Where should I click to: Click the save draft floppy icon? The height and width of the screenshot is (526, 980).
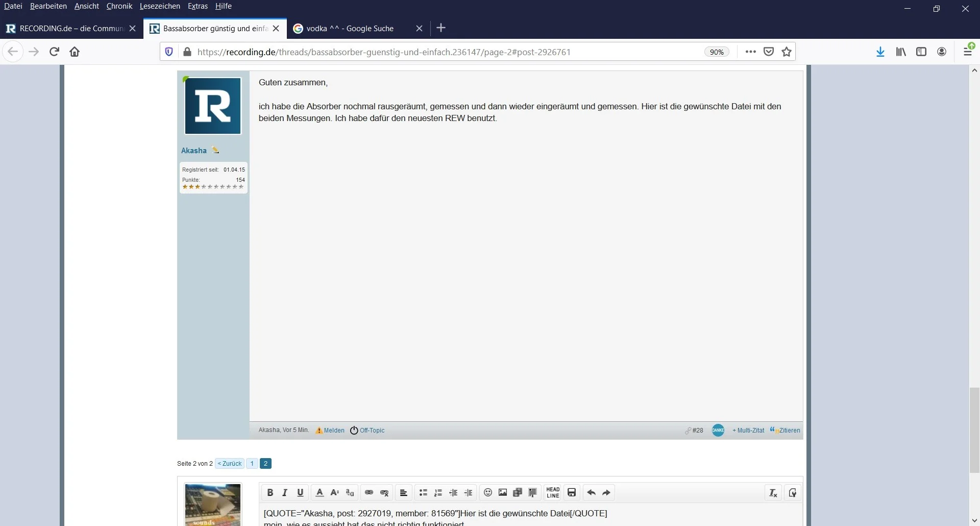coord(572,493)
